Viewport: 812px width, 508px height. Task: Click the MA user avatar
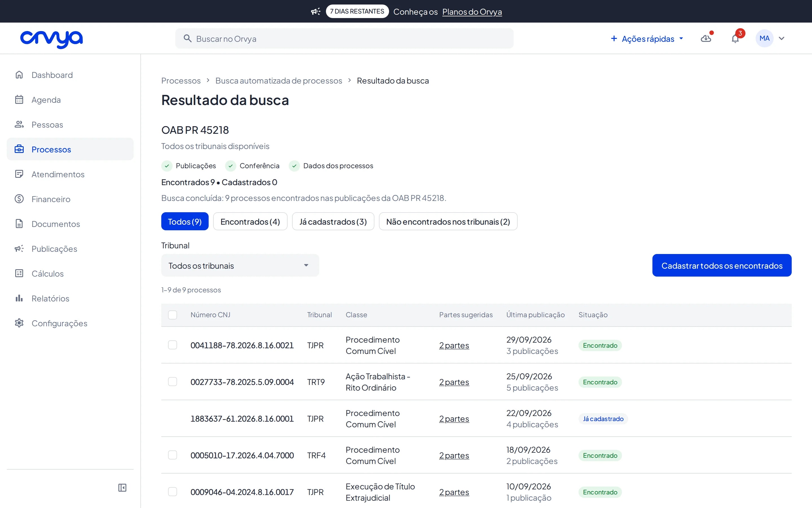tap(764, 38)
